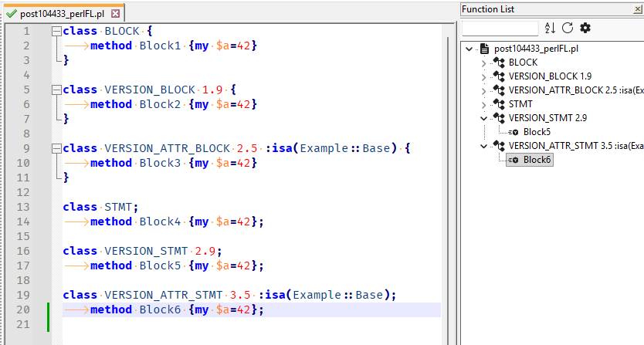
Task: Close the Function List panel
Action: pyautogui.click(x=638, y=9)
